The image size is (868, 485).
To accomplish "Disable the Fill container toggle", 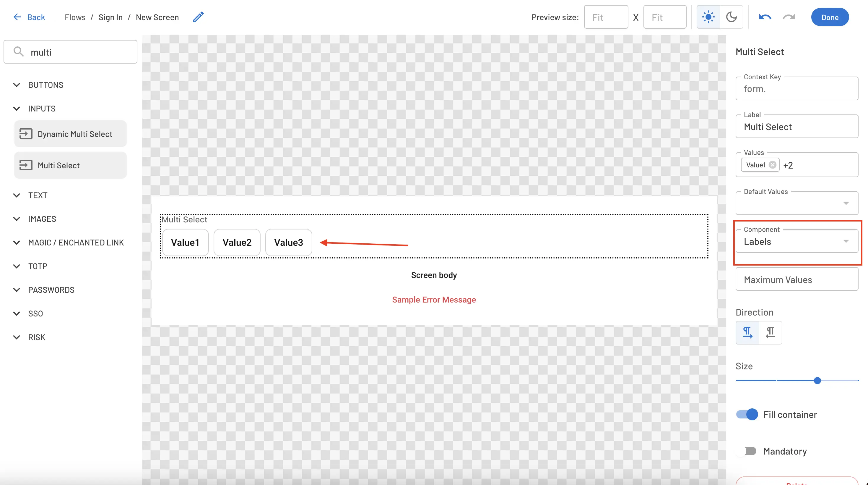I will click(x=747, y=414).
